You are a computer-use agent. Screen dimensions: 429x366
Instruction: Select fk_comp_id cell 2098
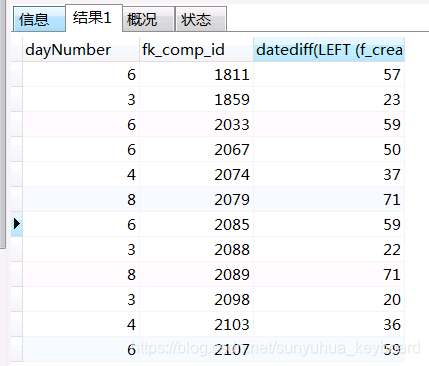point(196,299)
